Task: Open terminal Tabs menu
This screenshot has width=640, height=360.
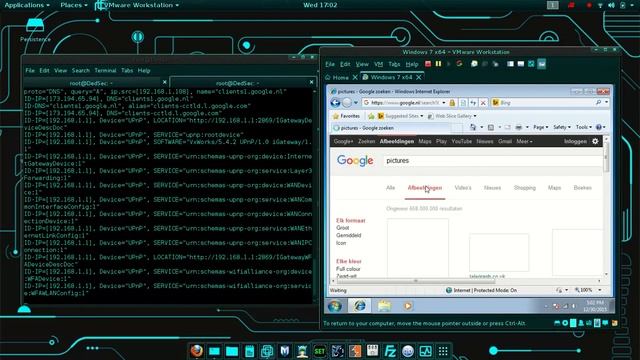Action: coord(127,71)
